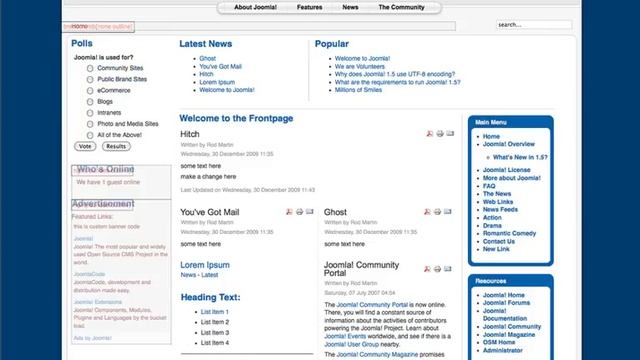
Task: Open List Item 1 link
Action: coord(215,312)
